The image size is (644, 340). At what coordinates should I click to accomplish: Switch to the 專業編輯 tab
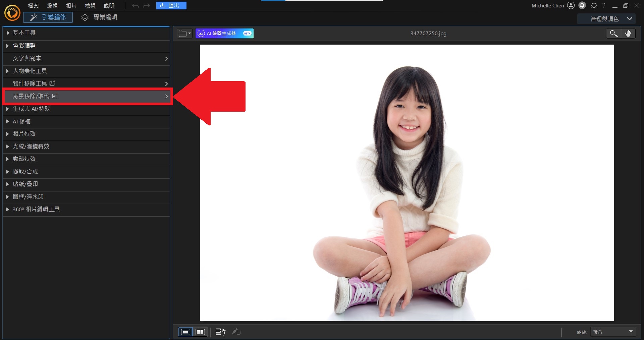tap(100, 17)
